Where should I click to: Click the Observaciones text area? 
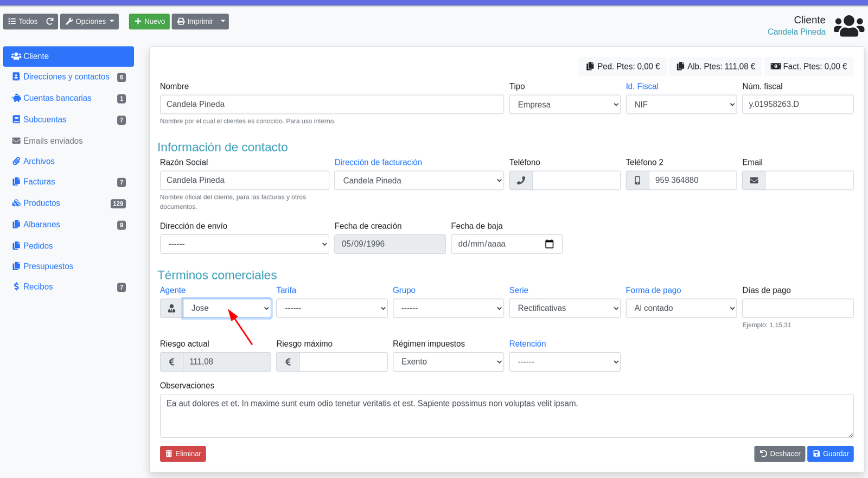coord(507,416)
